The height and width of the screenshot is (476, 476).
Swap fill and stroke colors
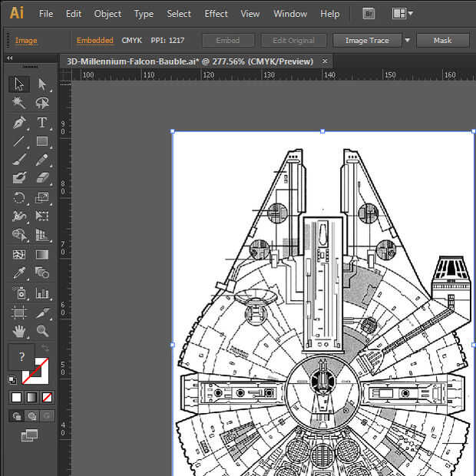[x=44, y=349]
